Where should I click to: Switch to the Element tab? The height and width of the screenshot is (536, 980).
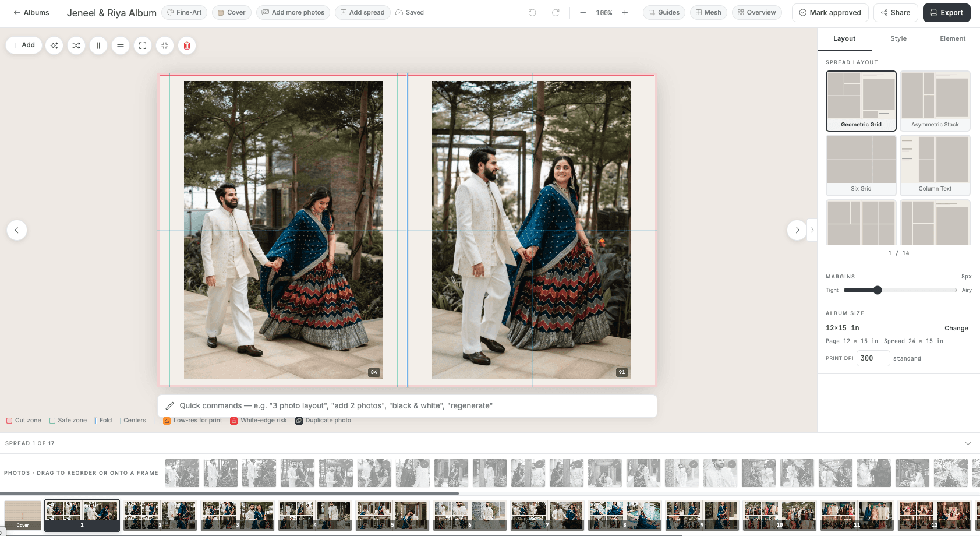(x=953, y=39)
